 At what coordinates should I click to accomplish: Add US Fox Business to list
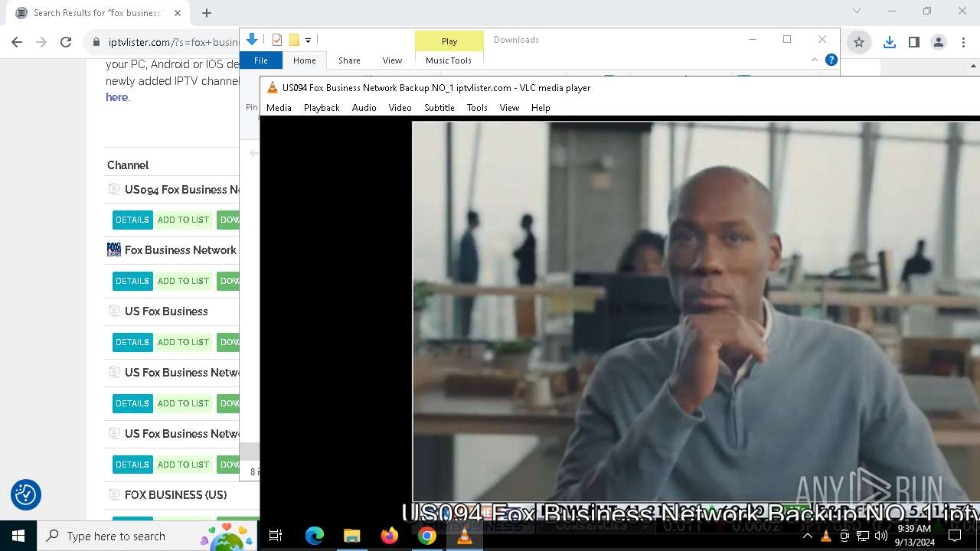click(x=183, y=342)
